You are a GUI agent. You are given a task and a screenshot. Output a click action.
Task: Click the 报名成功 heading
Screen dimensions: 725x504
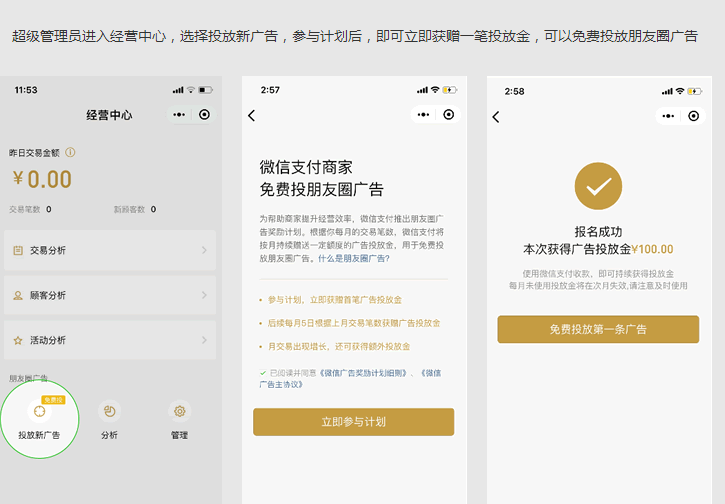point(598,231)
